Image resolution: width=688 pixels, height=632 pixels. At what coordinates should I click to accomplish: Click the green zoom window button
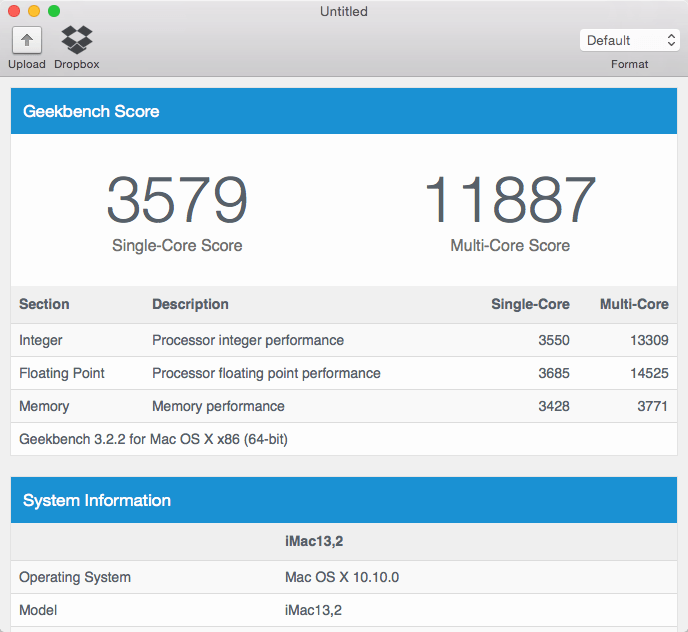click(x=54, y=11)
